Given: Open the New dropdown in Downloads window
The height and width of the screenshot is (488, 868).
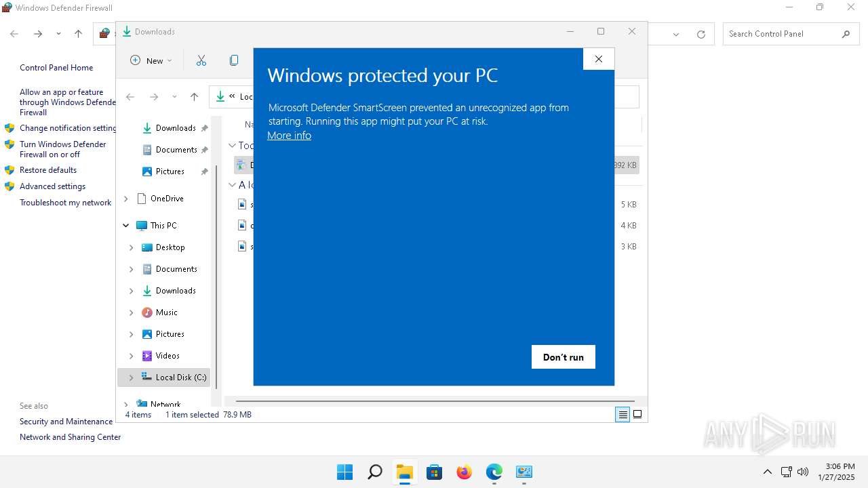Looking at the screenshot, I should click(151, 60).
